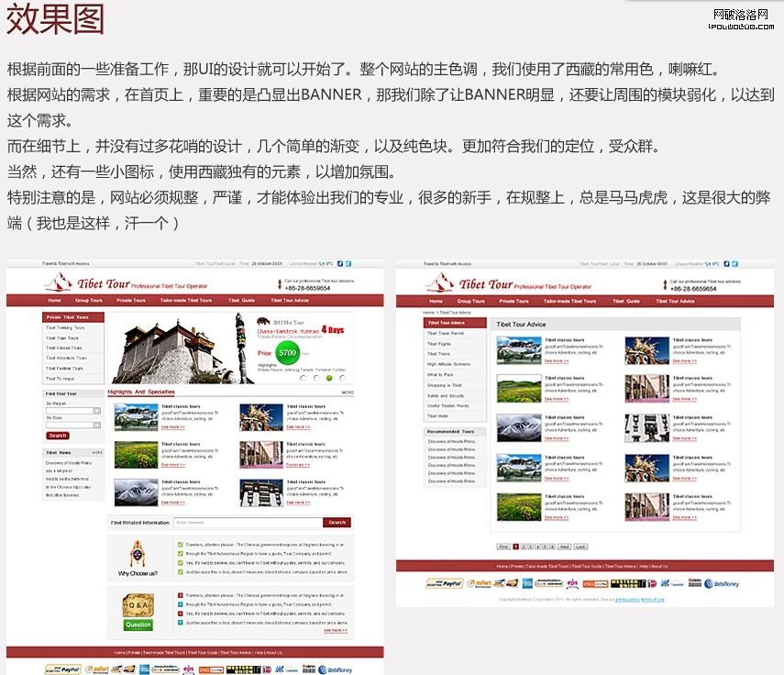Click the Search button under Find Your Tour
This screenshot has width=784, height=675.
point(57,436)
